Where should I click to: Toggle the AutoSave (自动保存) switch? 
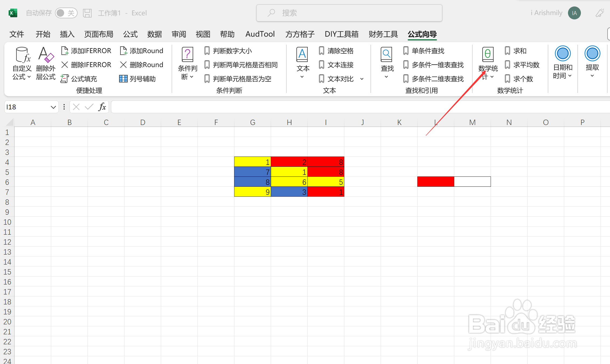tap(66, 13)
